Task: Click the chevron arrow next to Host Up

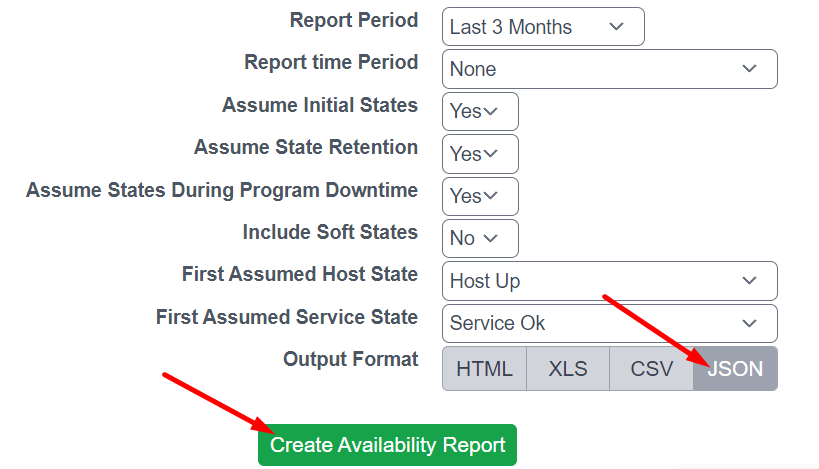Action: (750, 281)
